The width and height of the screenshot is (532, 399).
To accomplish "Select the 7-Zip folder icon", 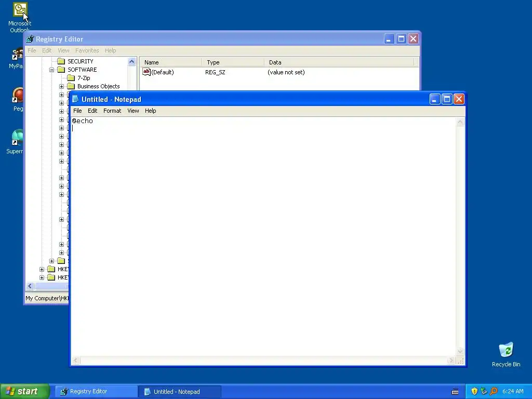I will [x=71, y=78].
